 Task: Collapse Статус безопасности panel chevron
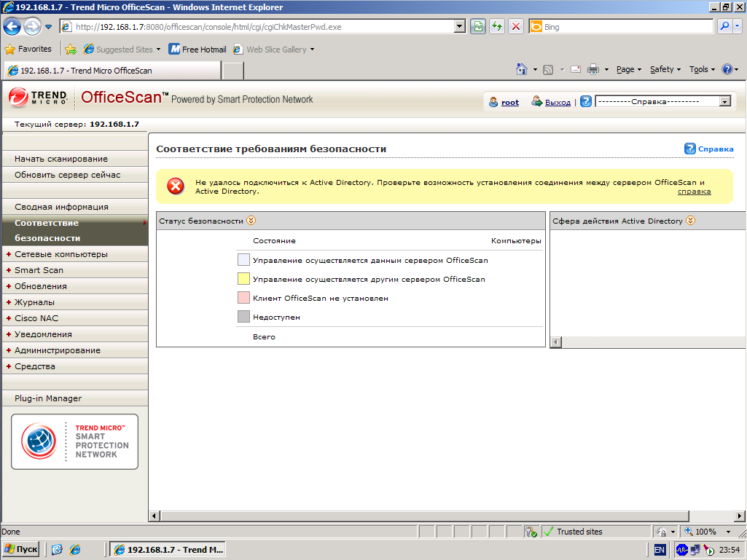click(251, 221)
